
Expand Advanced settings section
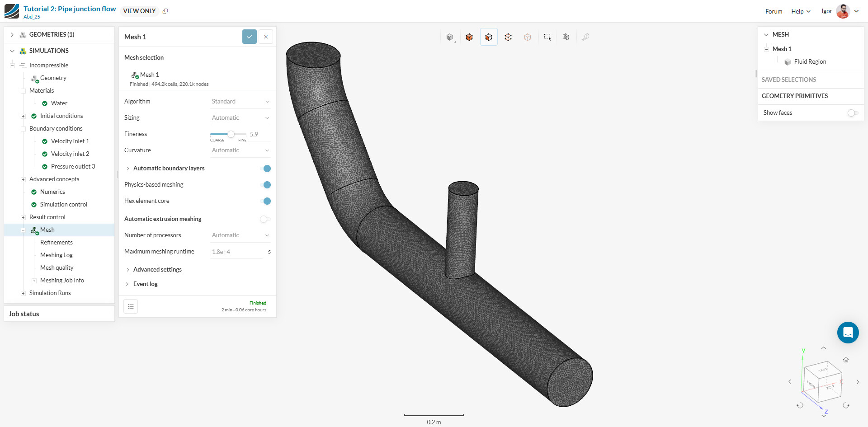128,270
